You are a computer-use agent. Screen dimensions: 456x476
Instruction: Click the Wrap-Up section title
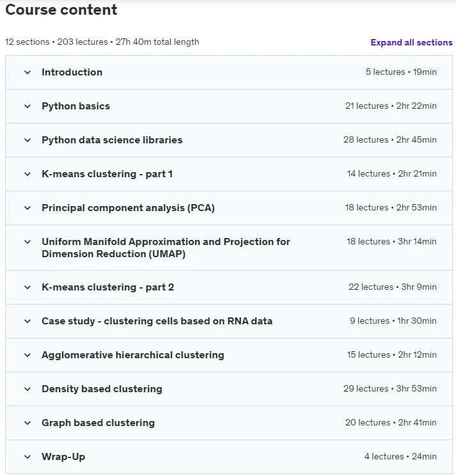click(63, 457)
